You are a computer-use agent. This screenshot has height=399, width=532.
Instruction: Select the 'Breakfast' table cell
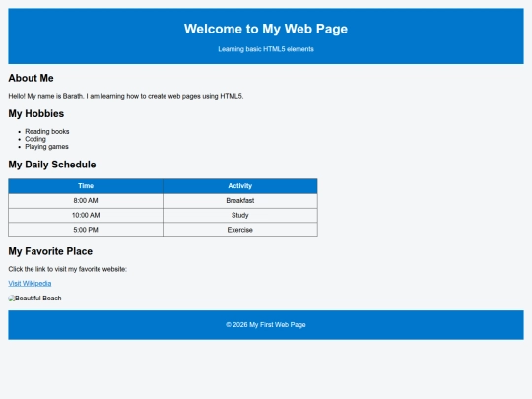click(240, 201)
